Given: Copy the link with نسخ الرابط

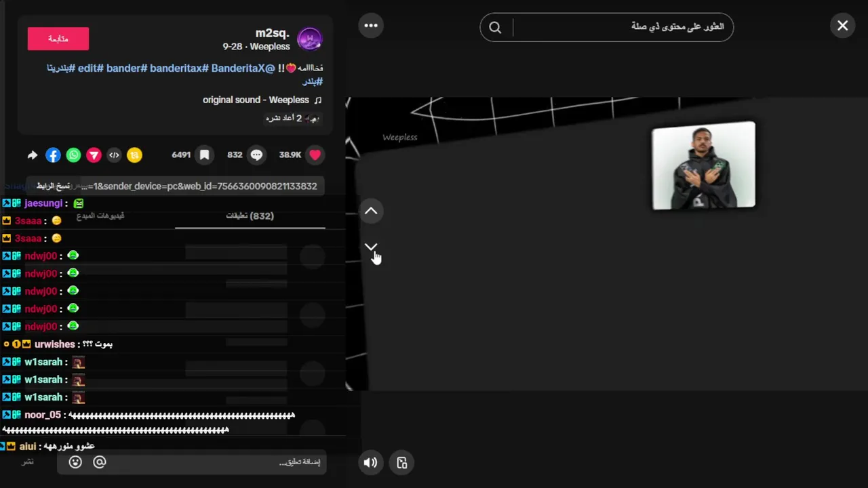Looking at the screenshot, I should point(53,186).
